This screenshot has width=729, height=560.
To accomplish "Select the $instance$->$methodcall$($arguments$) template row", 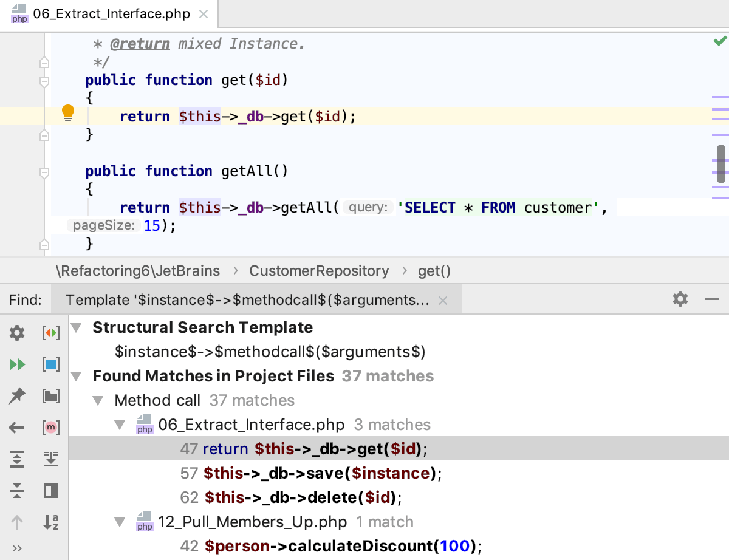I will [x=399, y=352].
